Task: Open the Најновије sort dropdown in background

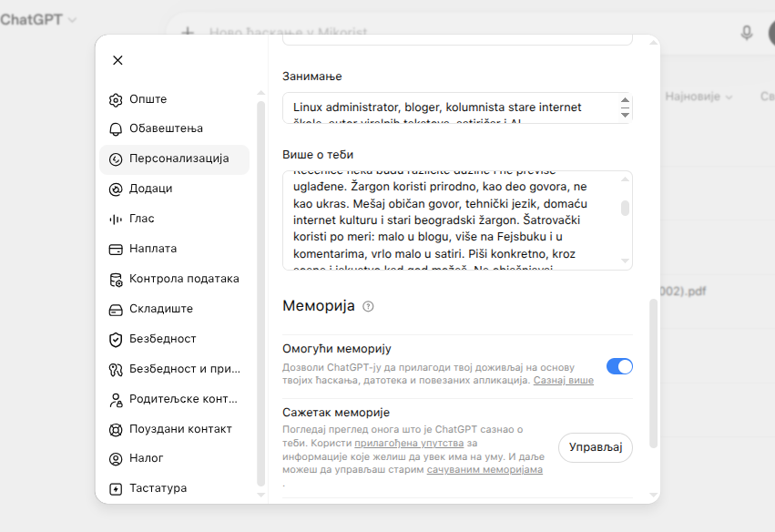Action: point(698,97)
